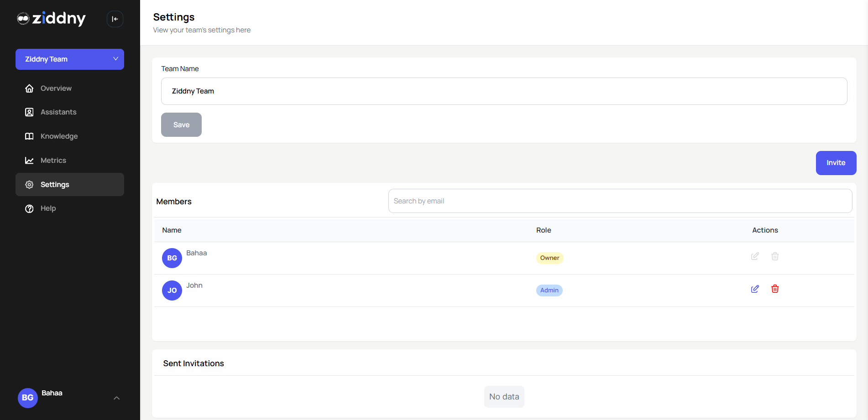Click the Admin role badge for John

pos(549,290)
